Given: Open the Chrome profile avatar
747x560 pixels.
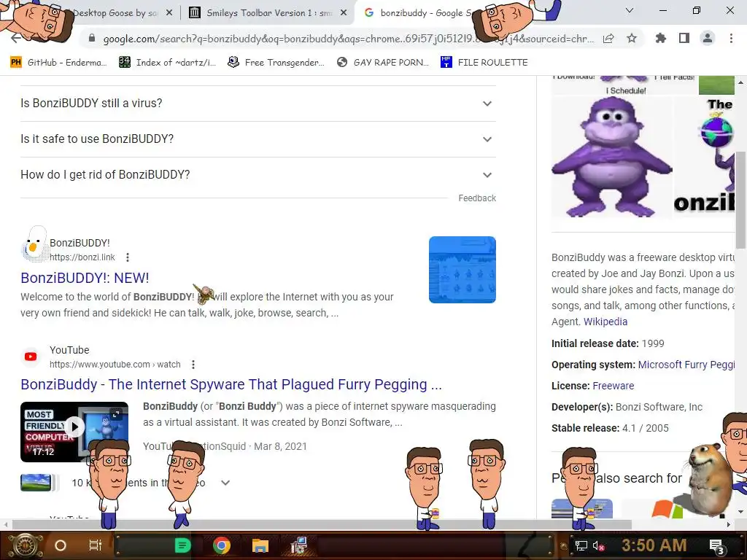Looking at the screenshot, I should 708,38.
